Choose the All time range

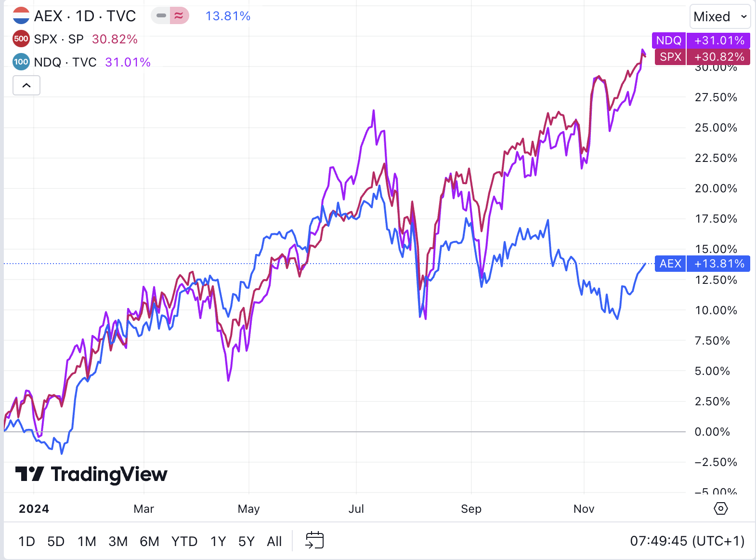[x=274, y=542]
